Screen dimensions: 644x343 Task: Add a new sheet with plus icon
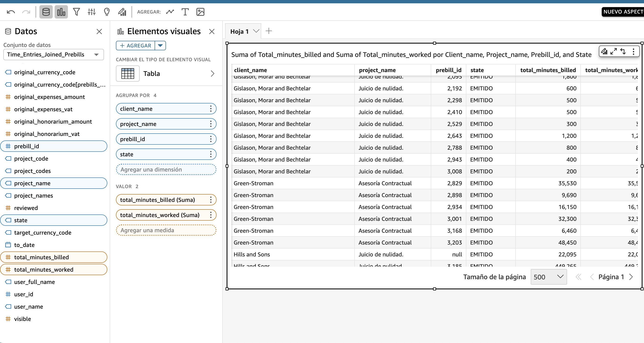tap(269, 31)
